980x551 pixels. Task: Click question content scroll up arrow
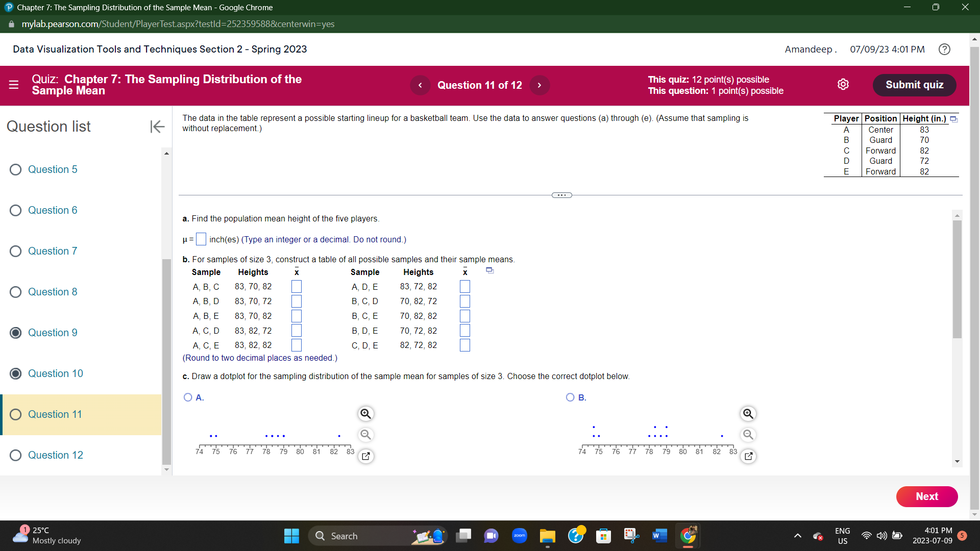point(957,215)
